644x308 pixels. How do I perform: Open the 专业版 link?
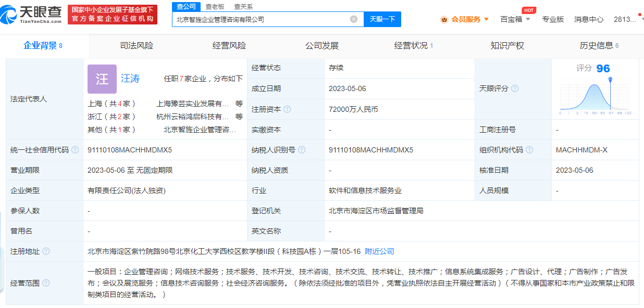click(x=553, y=19)
